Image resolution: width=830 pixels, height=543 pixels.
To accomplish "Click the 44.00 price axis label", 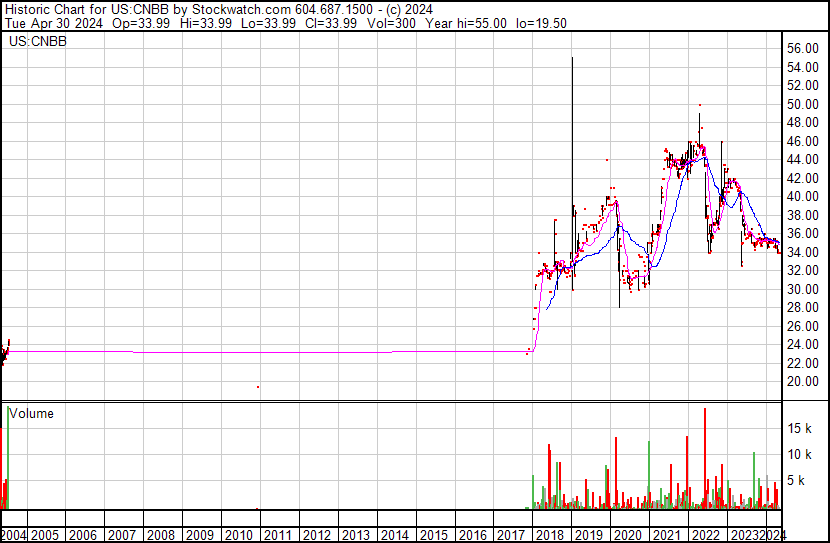I will pos(804,160).
